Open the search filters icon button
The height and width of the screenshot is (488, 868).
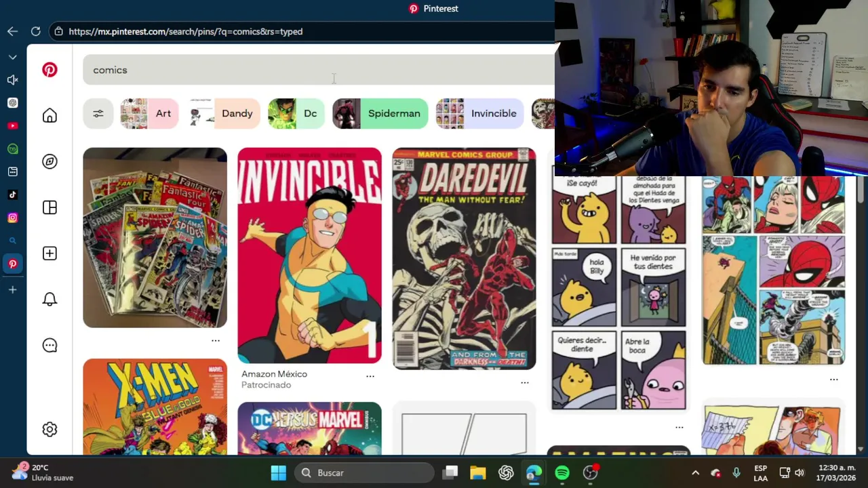coord(98,113)
